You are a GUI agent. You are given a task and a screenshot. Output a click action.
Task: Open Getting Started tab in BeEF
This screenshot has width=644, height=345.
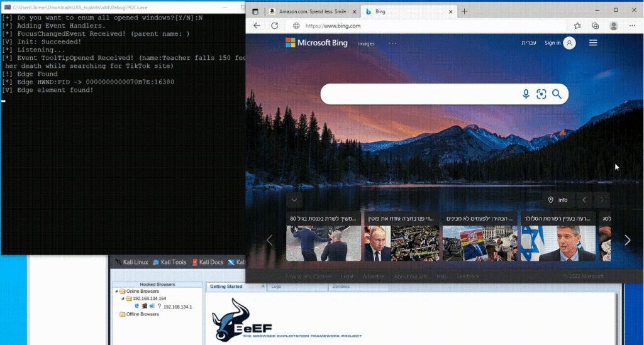226,287
